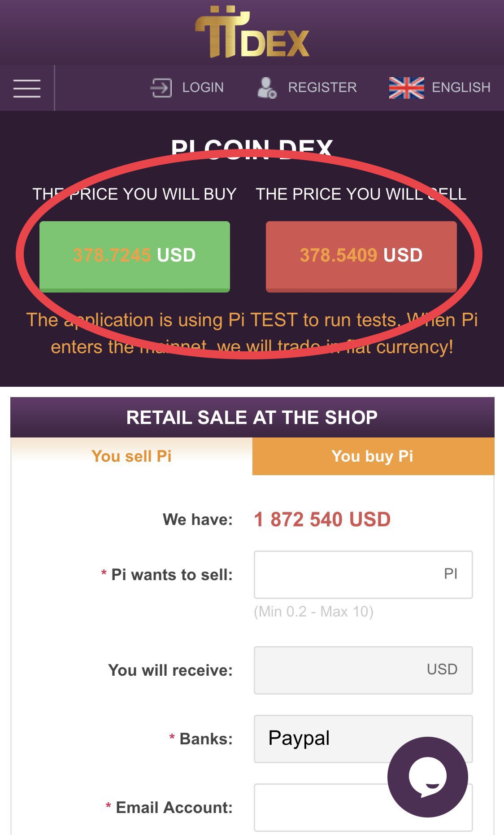Click the RETAIL SALE AT THE SHOP header
This screenshot has width=504, height=835.
[x=252, y=417]
